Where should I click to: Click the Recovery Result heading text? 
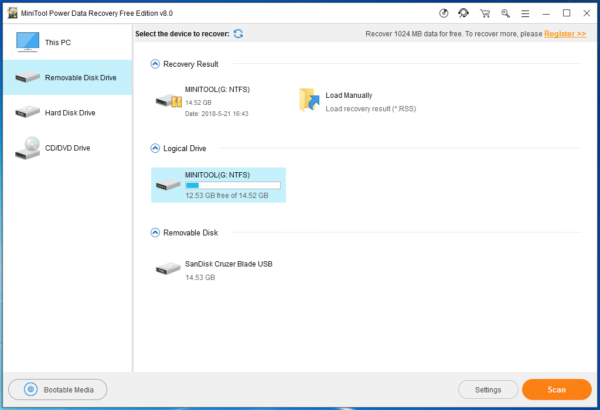click(x=191, y=64)
